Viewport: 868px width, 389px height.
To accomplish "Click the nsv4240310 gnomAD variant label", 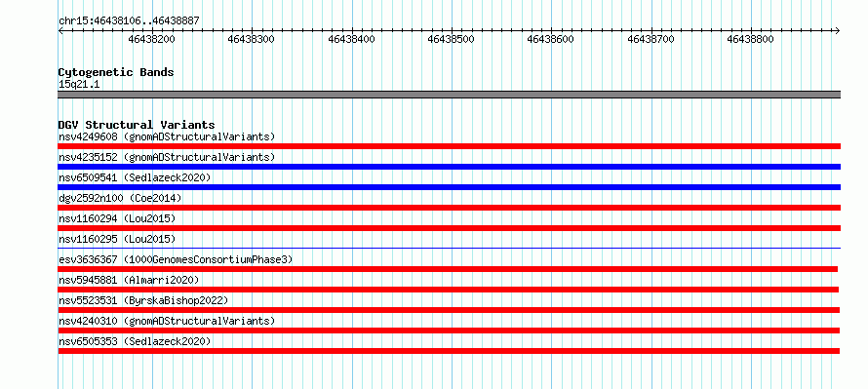I will click(x=167, y=321).
